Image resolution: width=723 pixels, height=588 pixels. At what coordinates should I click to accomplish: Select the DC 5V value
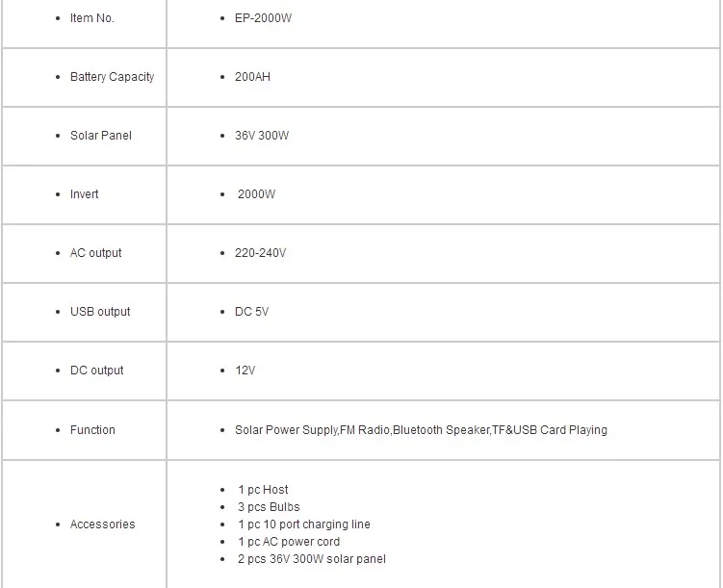point(251,312)
